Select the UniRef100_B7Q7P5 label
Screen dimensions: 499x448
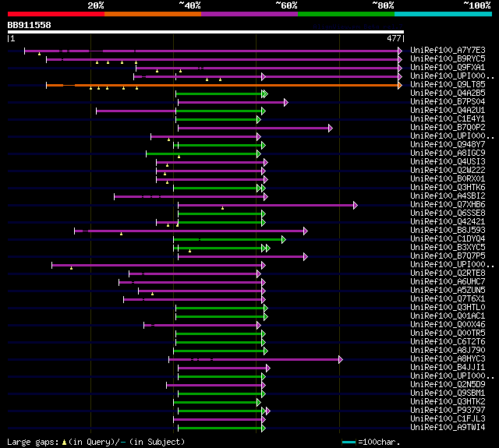[x=448, y=256]
